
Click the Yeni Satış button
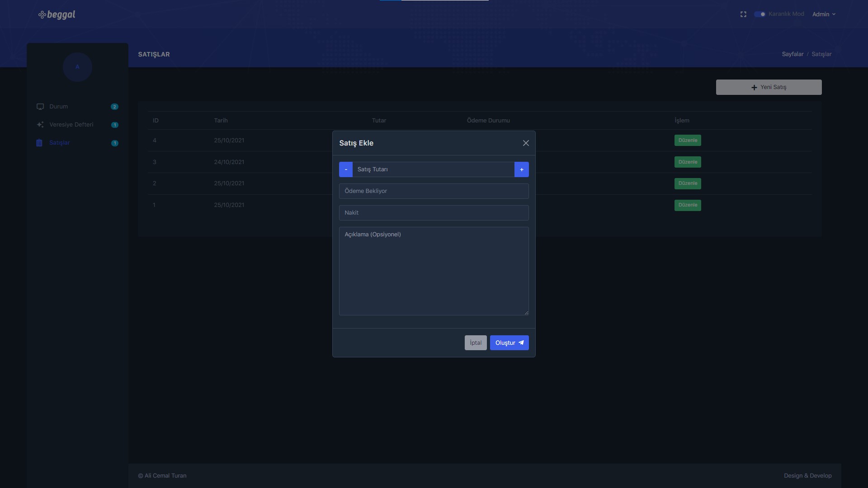769,87
